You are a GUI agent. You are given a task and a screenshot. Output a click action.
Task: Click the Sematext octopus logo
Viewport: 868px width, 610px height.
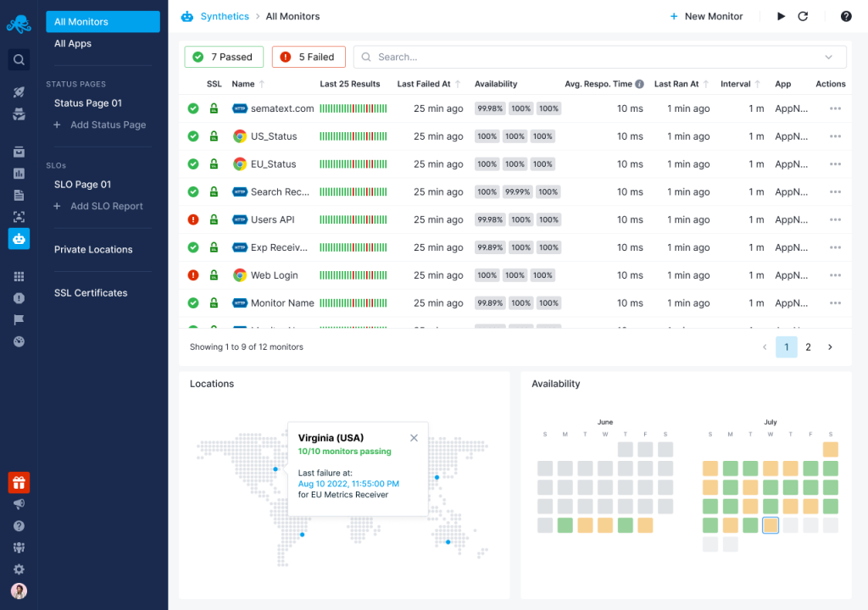click(x=19, y=24)
